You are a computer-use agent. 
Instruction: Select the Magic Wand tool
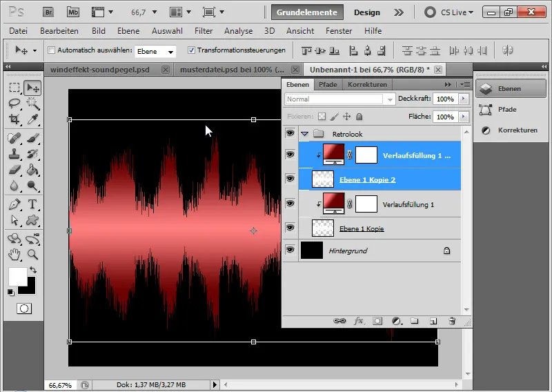(32, 104)
